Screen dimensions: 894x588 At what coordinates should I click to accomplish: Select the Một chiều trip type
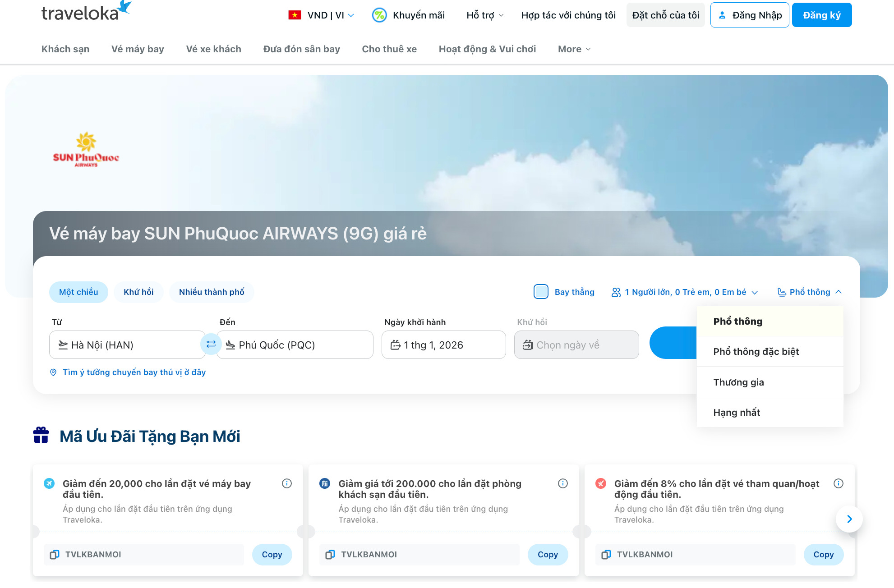coord(78,292)
